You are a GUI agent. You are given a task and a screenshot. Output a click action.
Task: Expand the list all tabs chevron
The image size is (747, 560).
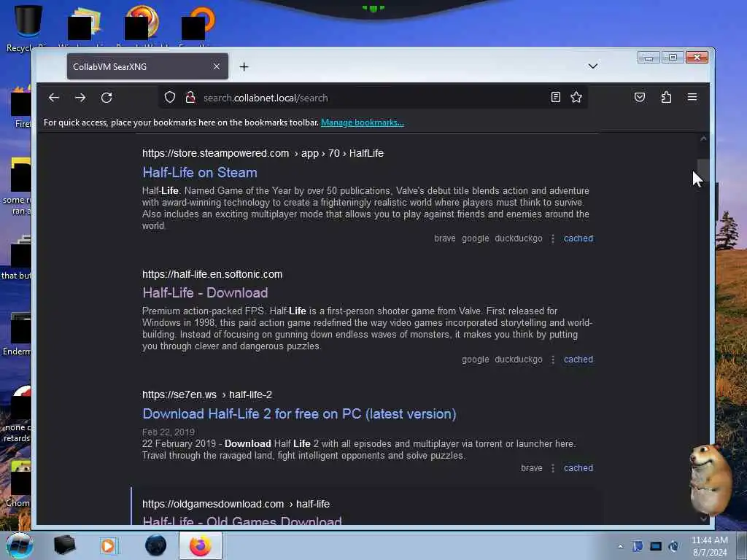[592, 66]
